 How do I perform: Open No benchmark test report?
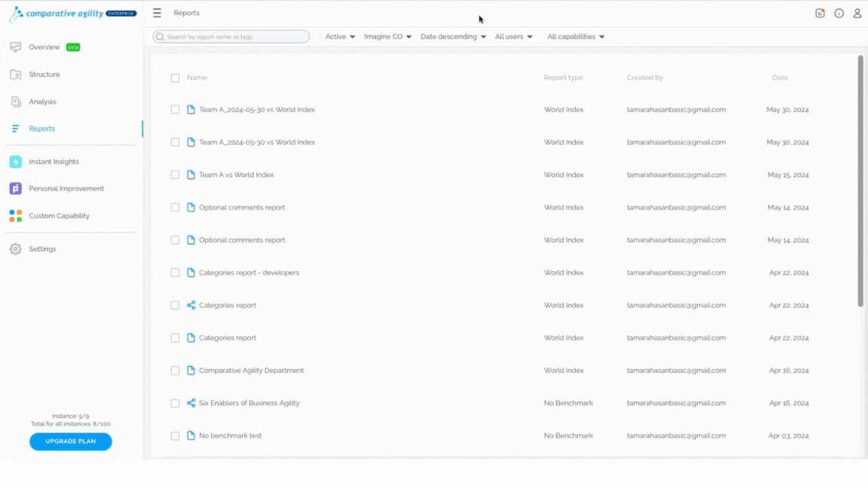pyautogui.click(x=231, y=436)
